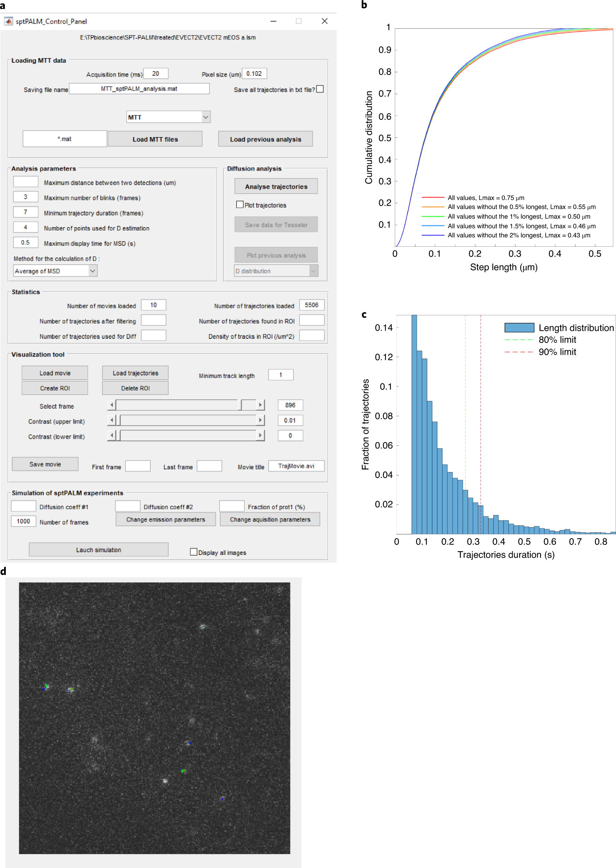Screen dimensions: 616x868
Task: Click Maximum number of blinks field
Action: pyautogui.click(x=26, y=197)
